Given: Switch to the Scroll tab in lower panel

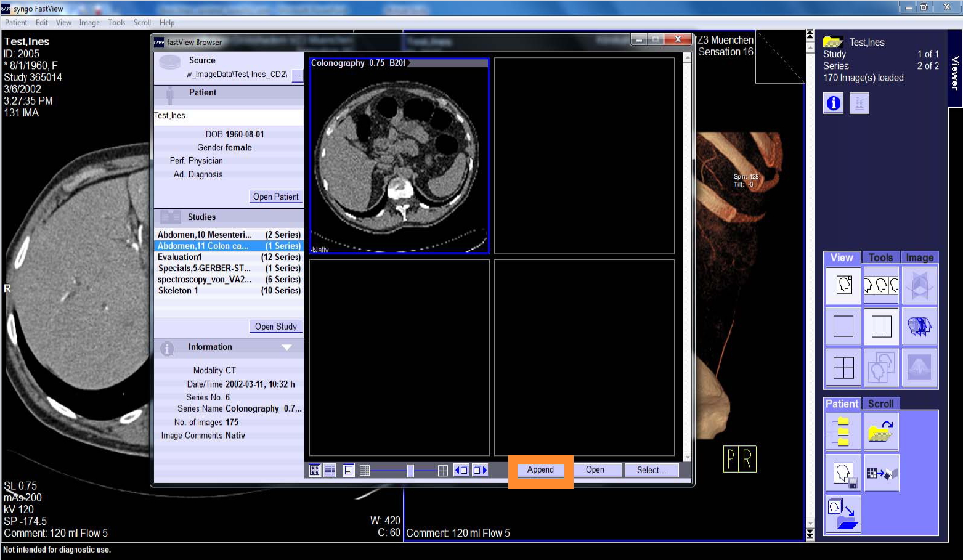Looking at the screenshot, I should point(880,404).
